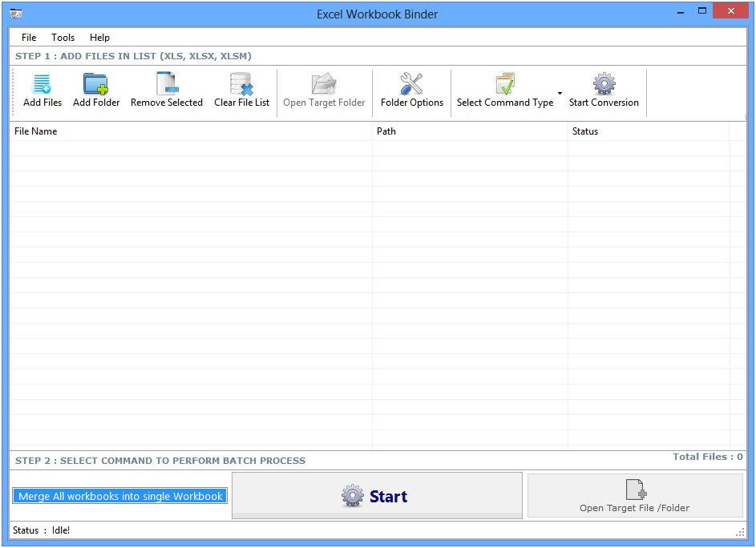Screen dimensions: 756x548
Task: Click the Remove Selected icon
Action: [x=167, y=84]
